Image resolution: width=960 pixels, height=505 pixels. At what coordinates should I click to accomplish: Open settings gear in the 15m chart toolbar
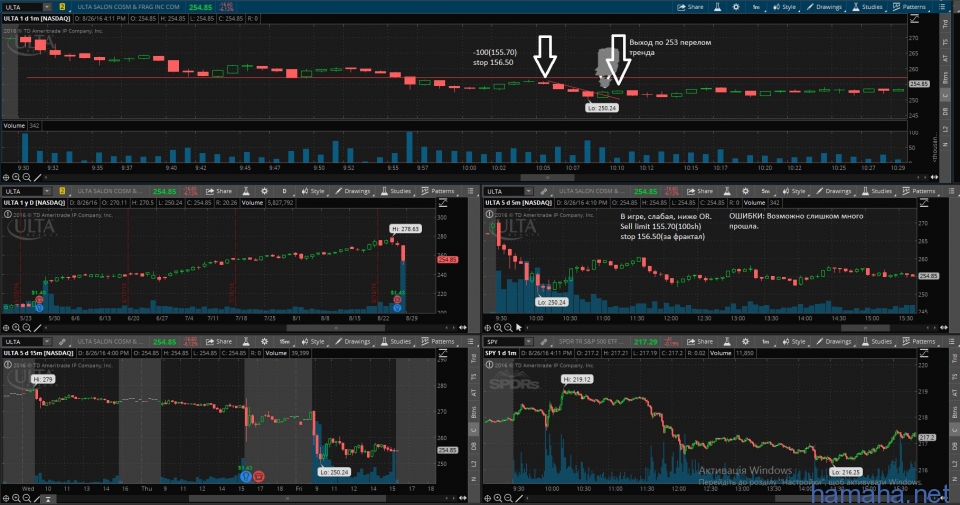(x=264, y=342)
